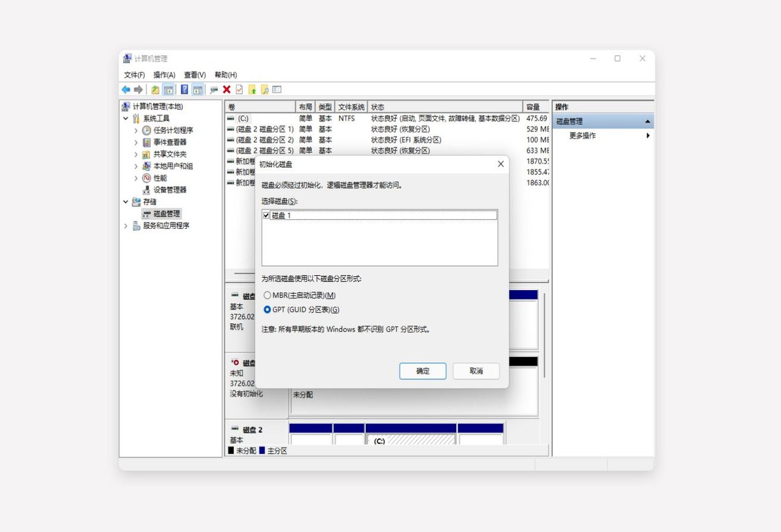Click the blue question mark help icon
The height and width of the screenshot is (532, 781).
pos(185,90)
